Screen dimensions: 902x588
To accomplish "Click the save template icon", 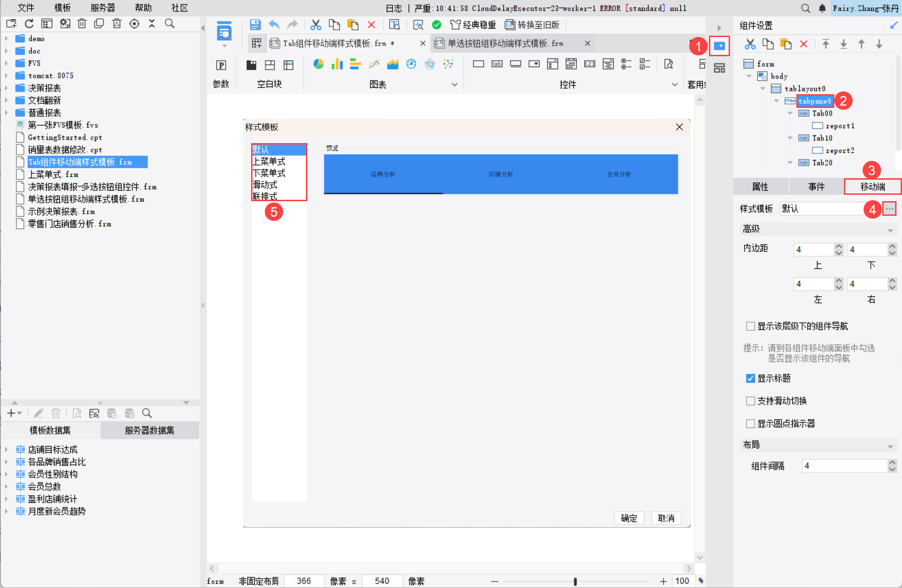I will 255,25.
